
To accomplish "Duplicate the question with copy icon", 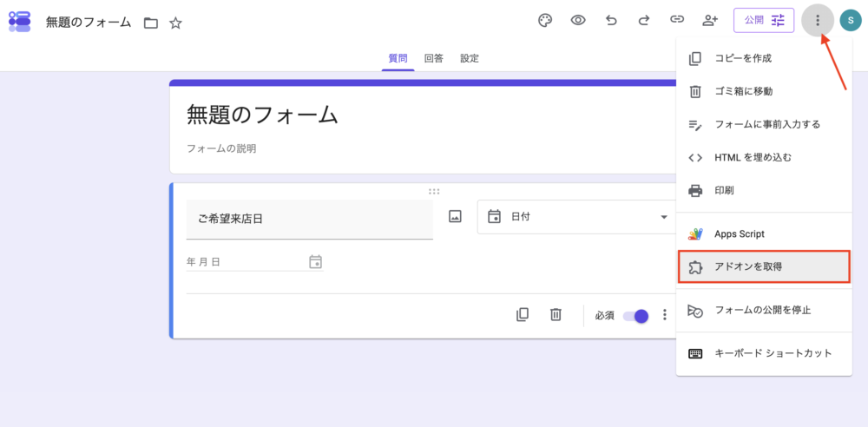I will [x=522, y=314].
